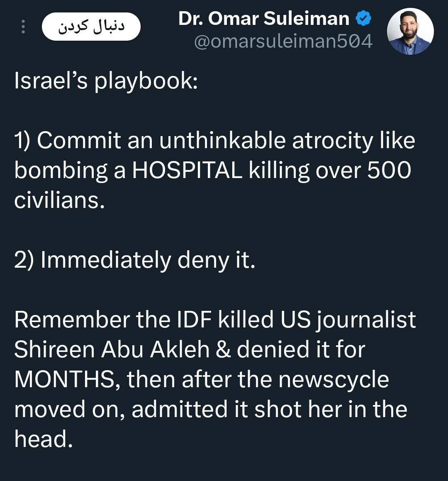Click the name Shireen Abu Akleh
Screen dimensions: 448x481
pyautogui.click(x=112, y=349)
